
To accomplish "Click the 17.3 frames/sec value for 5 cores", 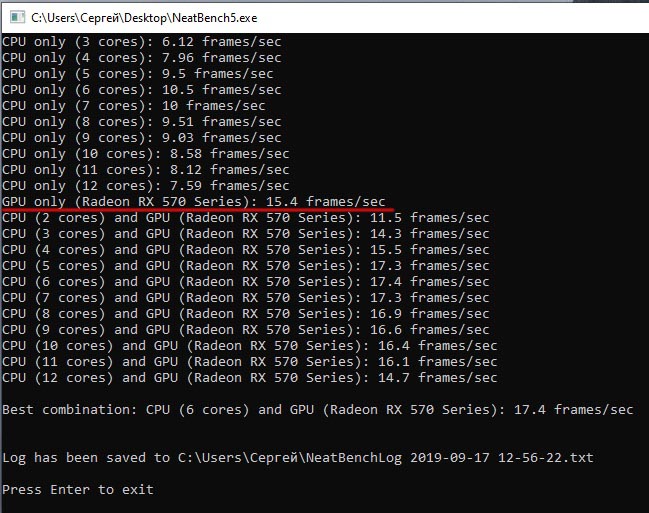I will [430, 266].
